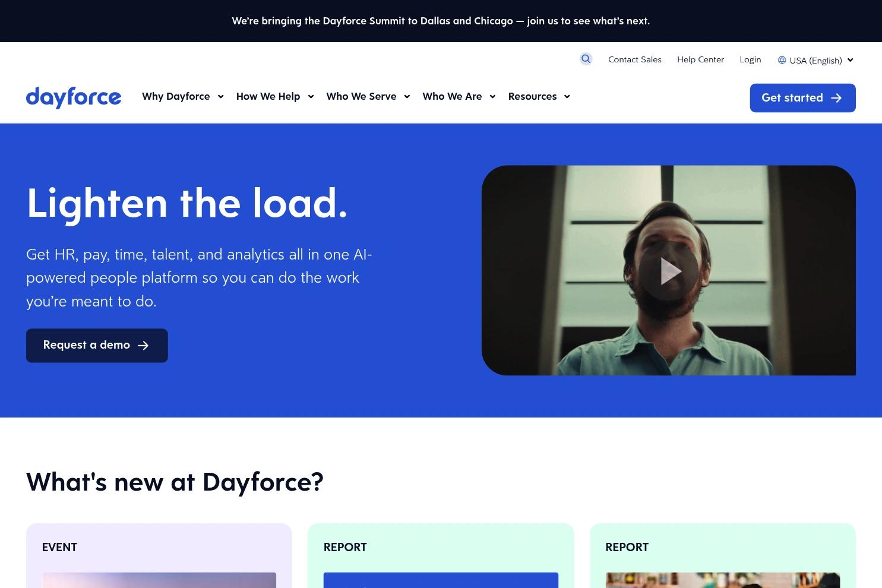Click the search magnifier icon
The height and width of the screenshot is (588, 882).
click(x=586, y=59)
